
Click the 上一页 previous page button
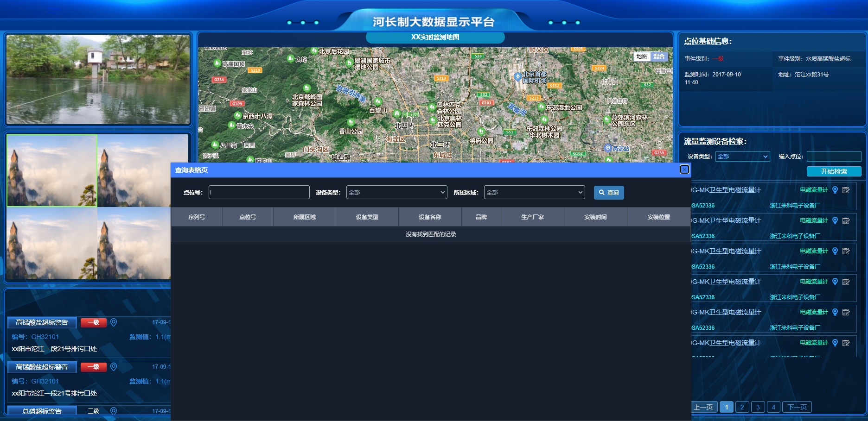704,407
